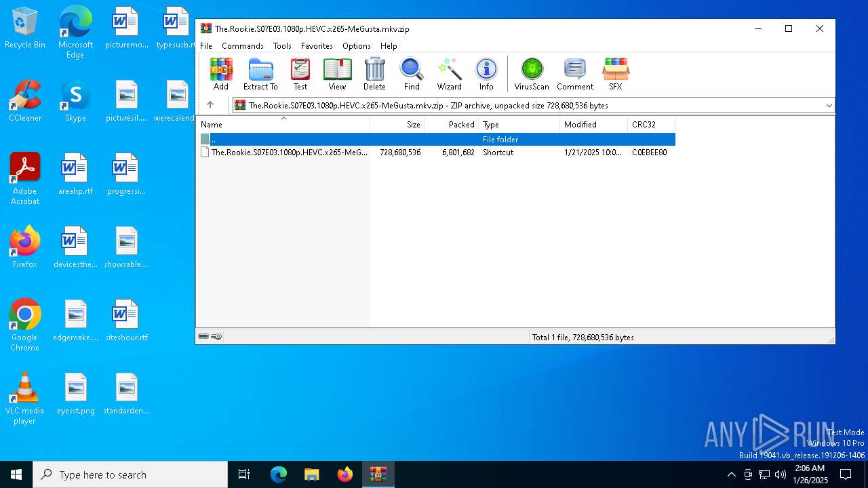Select the Google Chrome desktop shortcut
The height and width of the screenshot is (488, 868).
click(x=25, y=325)
